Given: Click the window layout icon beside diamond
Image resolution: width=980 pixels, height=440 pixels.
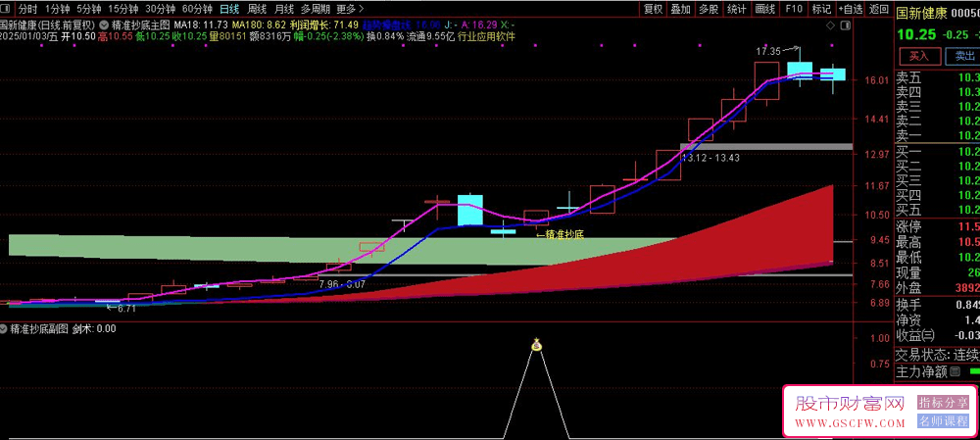Looking at the screenshot, I should [x=845, y=25].
